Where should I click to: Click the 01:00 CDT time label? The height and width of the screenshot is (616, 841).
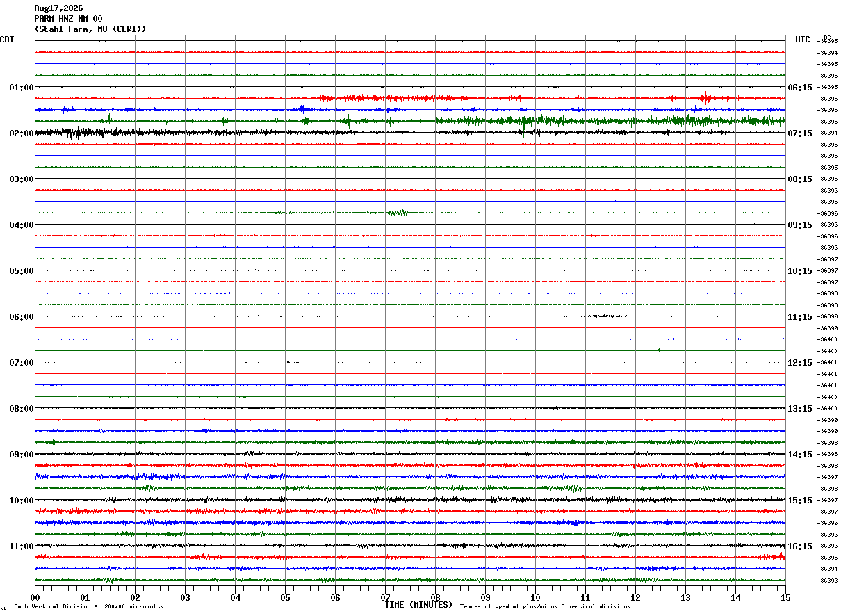(x=22, y=88)
